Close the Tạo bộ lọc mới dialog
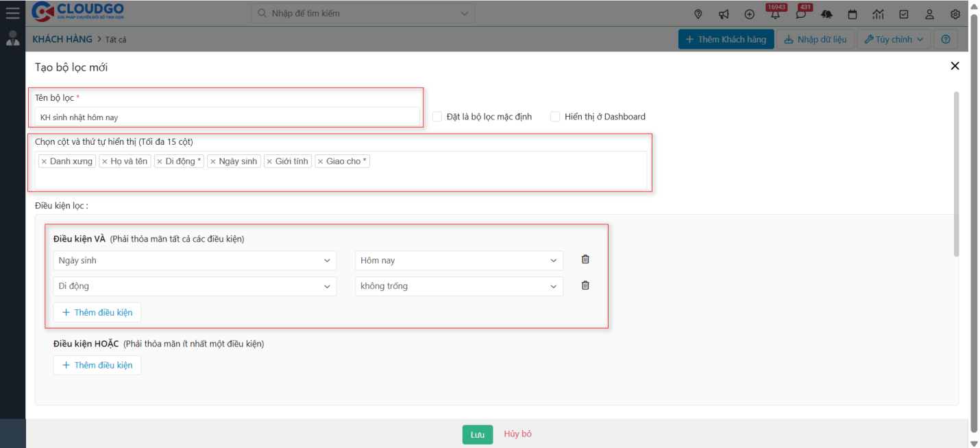The width and height of the screenshot is (980, 448). click(955, 66)
